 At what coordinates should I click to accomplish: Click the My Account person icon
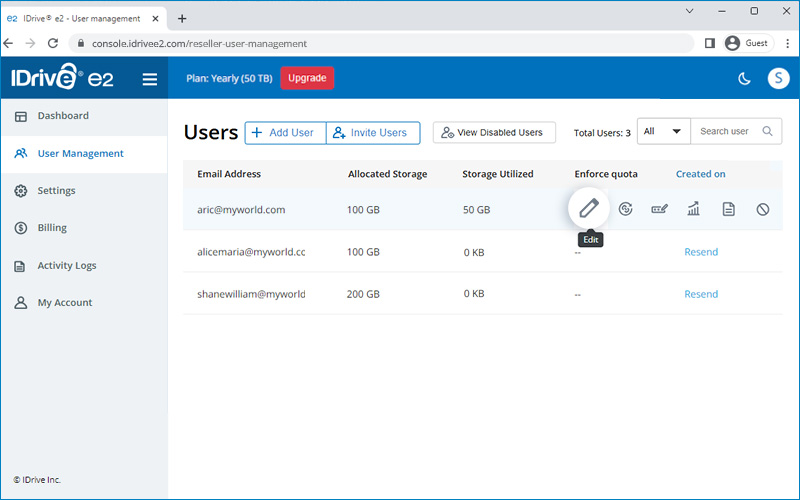click(x=20, y=303)
